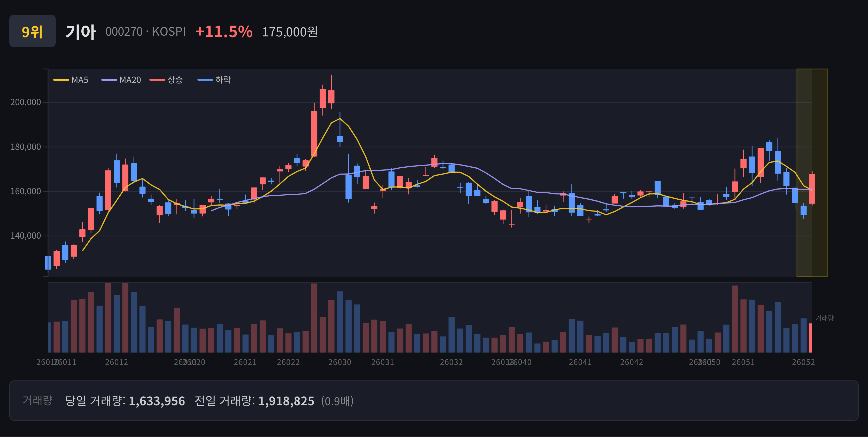Click the +11.5% change rate
Screen dimensions: 868x437
[x=224, y=32]
